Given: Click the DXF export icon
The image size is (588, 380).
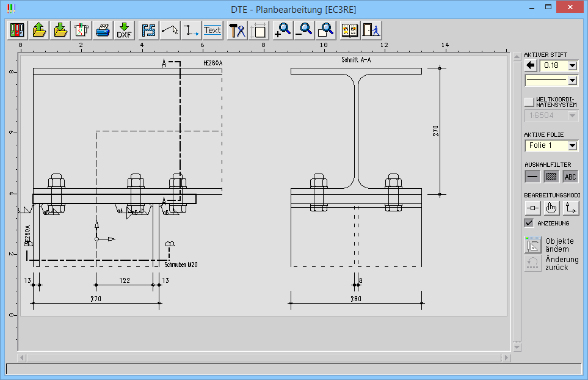Looking at the screenshot, I should (x=125, y=30).
